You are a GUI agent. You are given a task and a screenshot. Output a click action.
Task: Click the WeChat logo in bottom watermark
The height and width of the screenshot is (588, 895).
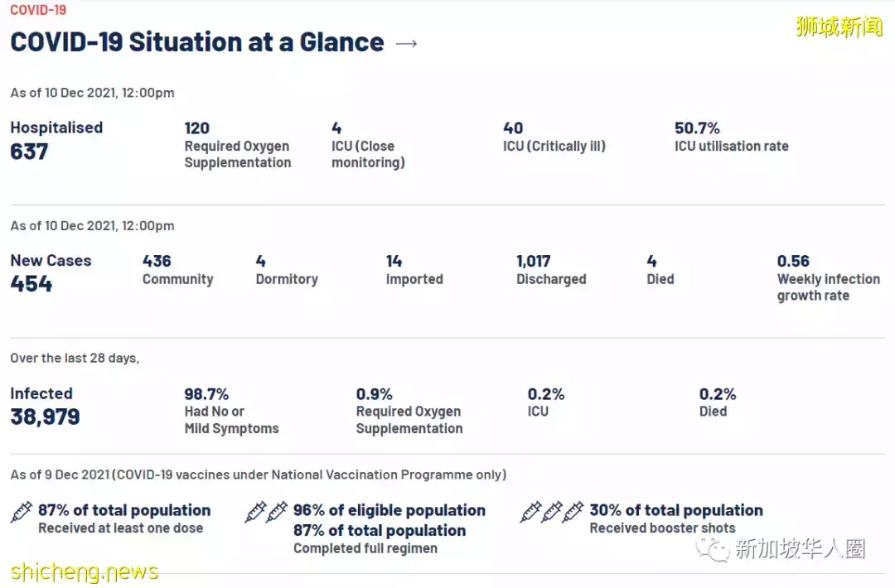tap(714, 548)
